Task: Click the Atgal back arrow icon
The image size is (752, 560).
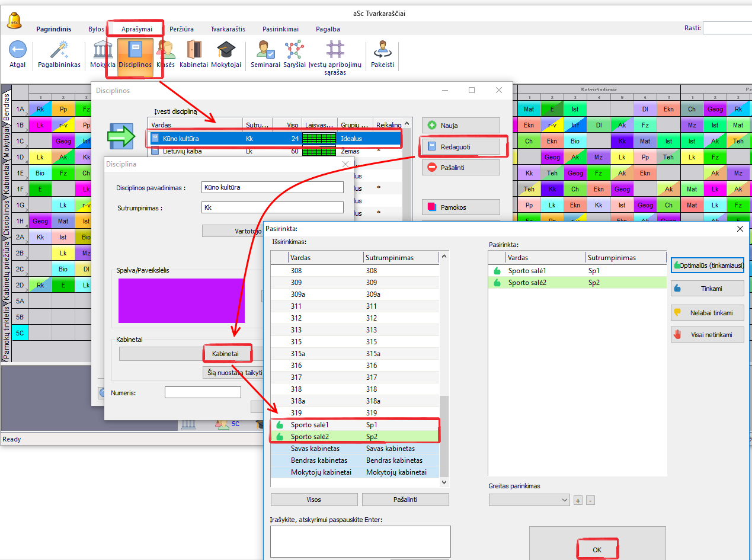Action: click(x=18, y=50)
